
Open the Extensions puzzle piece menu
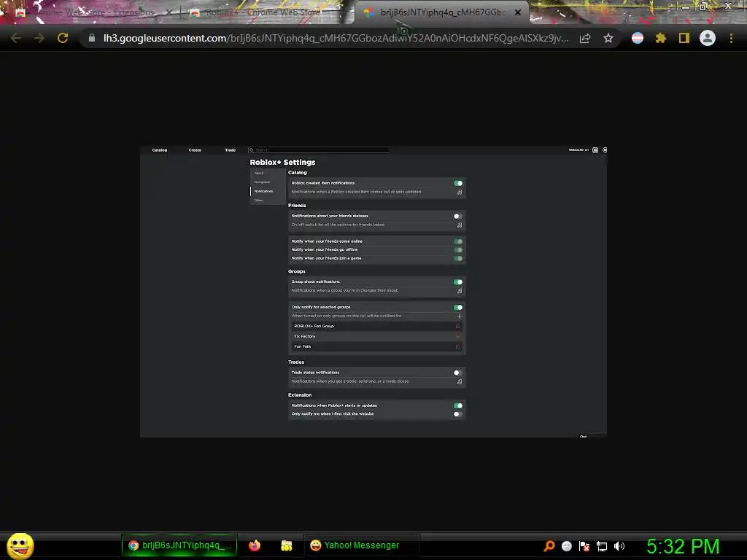[660, 38]
